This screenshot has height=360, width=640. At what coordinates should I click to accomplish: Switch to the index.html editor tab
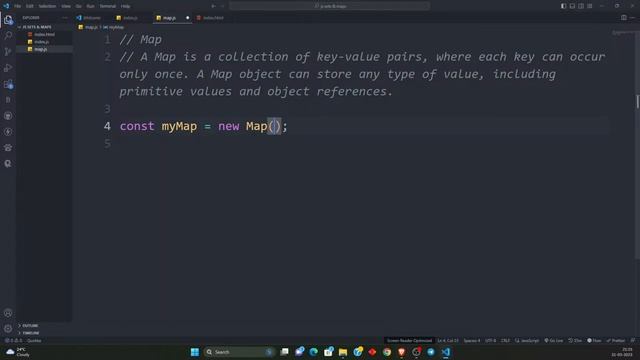(213, 18)
